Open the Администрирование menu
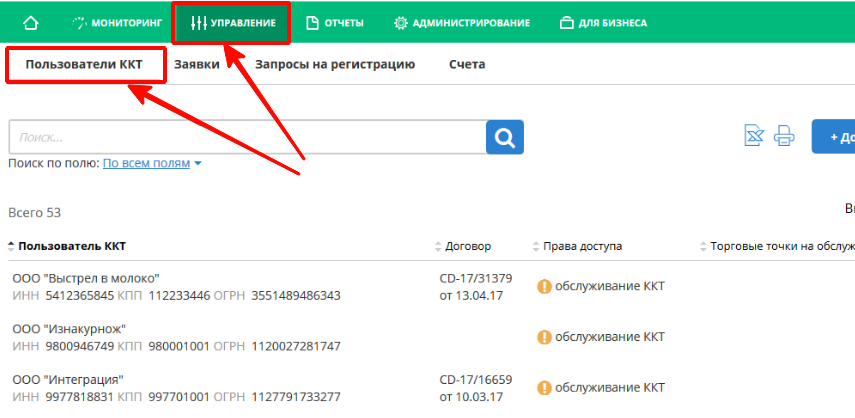This screenshot has width=855, height=418. tap(462, 23)
